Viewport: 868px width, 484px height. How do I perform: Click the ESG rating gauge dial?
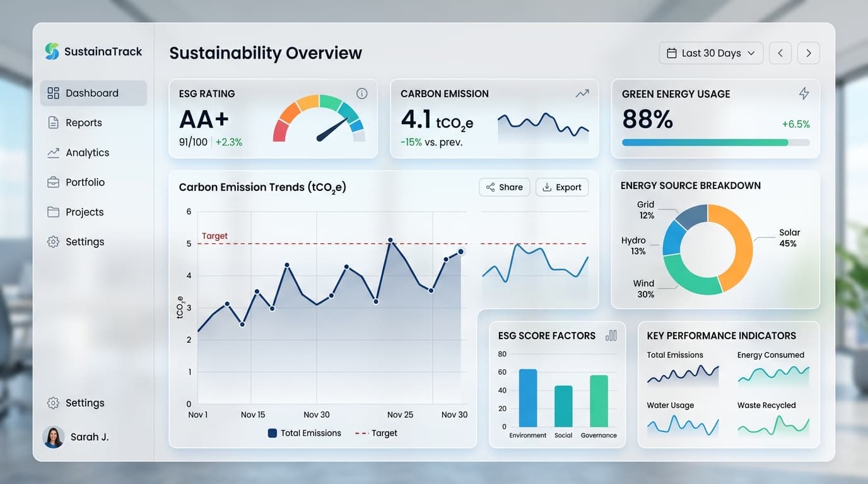coord(319,118)
